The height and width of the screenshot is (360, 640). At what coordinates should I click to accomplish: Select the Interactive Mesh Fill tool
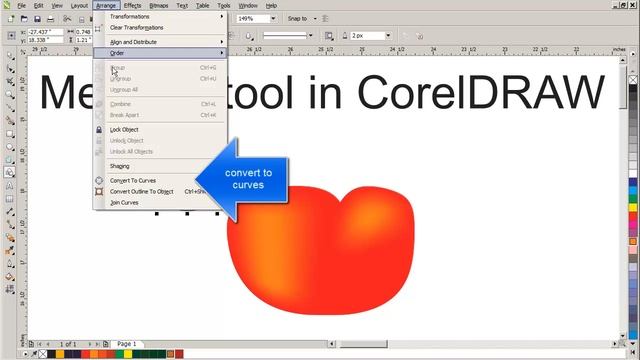(10, 290)
